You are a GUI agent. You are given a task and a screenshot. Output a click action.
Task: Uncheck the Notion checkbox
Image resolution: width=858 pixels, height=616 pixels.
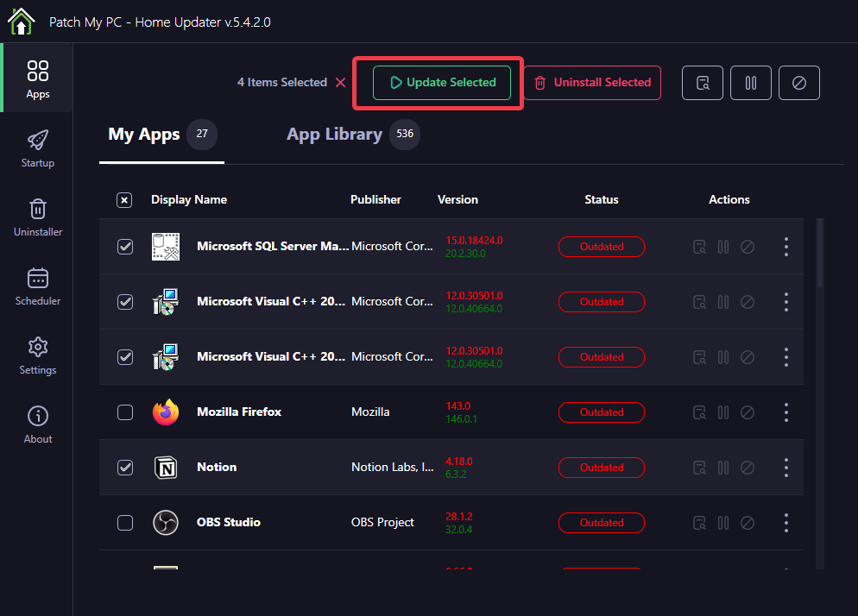124,467
